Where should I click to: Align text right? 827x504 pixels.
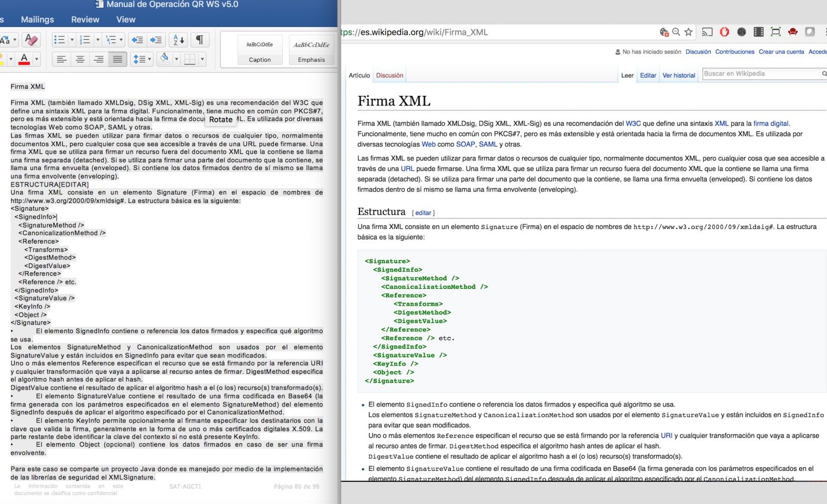pyautogui.click(x=99, y=59)
